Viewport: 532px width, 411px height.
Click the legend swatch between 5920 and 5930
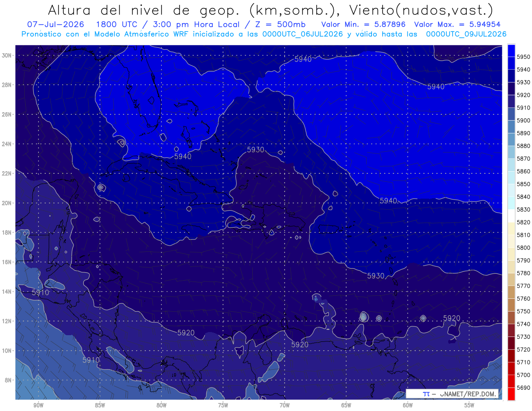(511, 89)
